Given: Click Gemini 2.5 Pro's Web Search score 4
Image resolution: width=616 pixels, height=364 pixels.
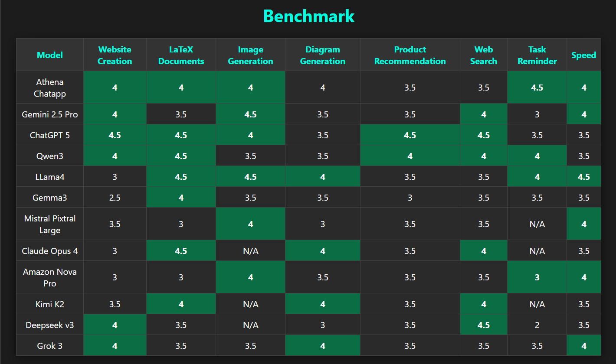Looking at the screenshot, I should [484, 114].
